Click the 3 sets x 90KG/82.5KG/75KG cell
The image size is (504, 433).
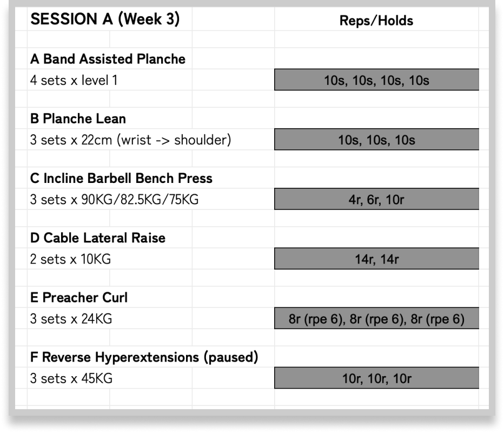pyautogui.click(x=114, y=199)
